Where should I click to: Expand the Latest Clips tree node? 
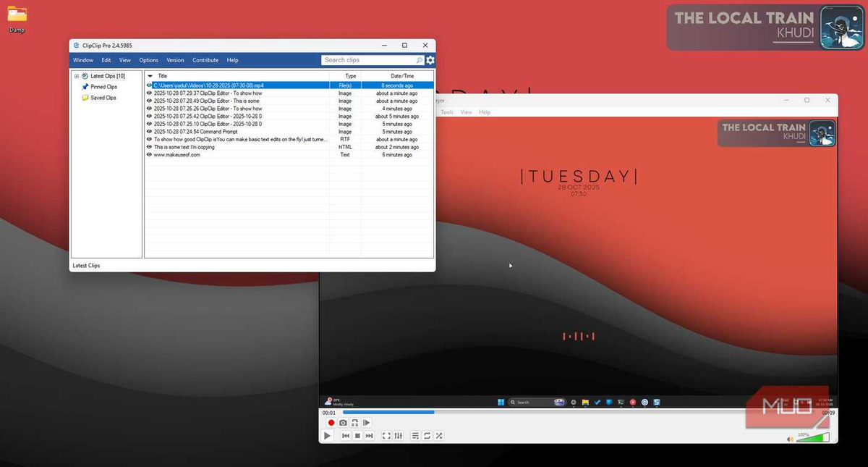[x=77, y=76]
